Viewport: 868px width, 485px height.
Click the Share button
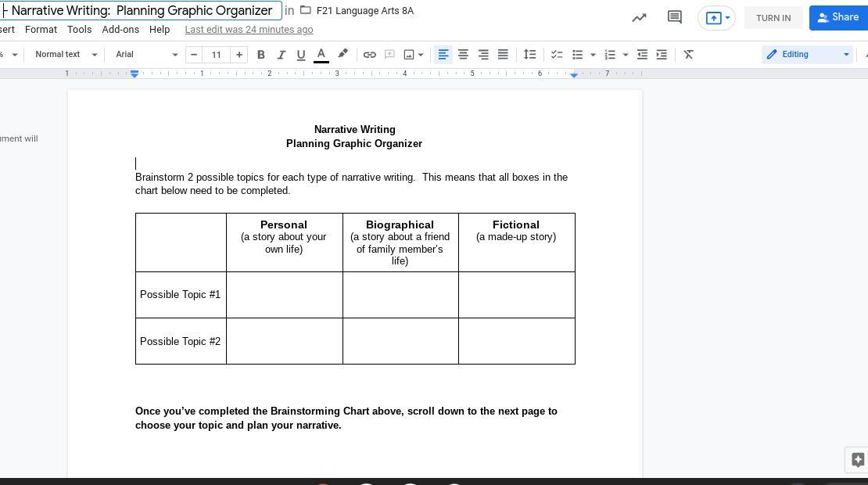pyautogui.click(x=838, y=17)
